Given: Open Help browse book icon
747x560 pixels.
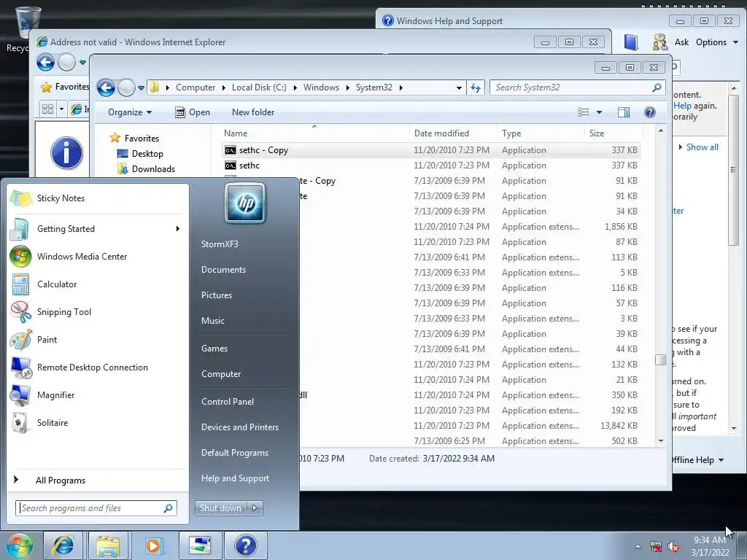Looking at the screenshot, I should 631,42.
